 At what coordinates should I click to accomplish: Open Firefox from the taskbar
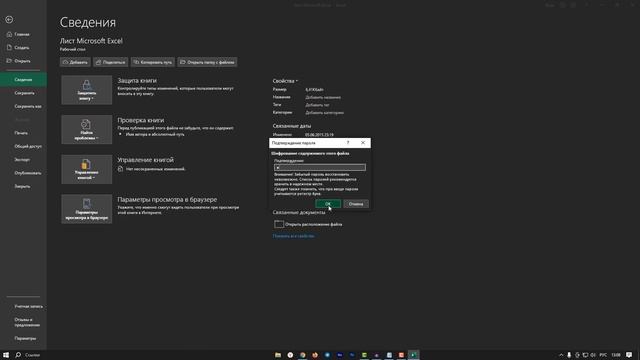315,355
